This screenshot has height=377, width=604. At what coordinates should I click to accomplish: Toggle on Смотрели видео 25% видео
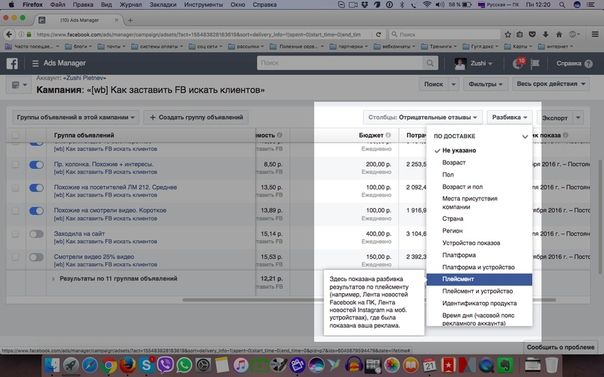[x=36, y=257]
